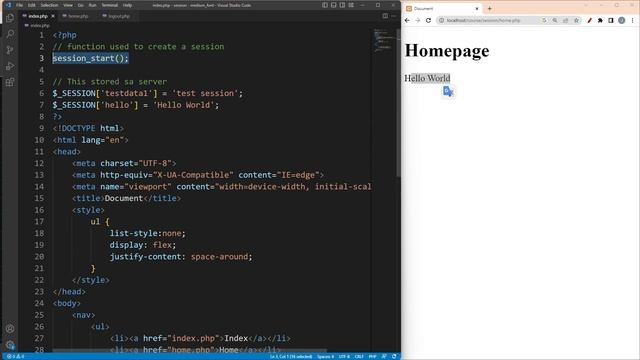
Task: Click the Hello World text in the browser
Action: 427,78
